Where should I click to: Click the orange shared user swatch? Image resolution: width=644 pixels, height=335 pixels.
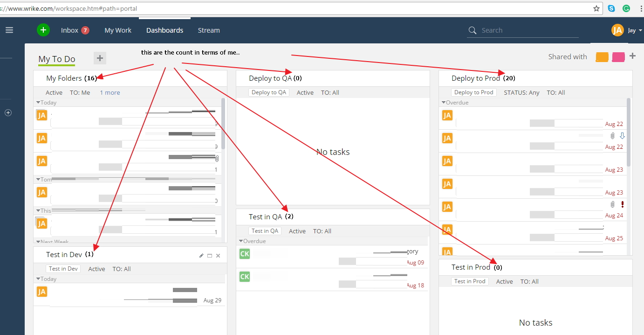602,57
